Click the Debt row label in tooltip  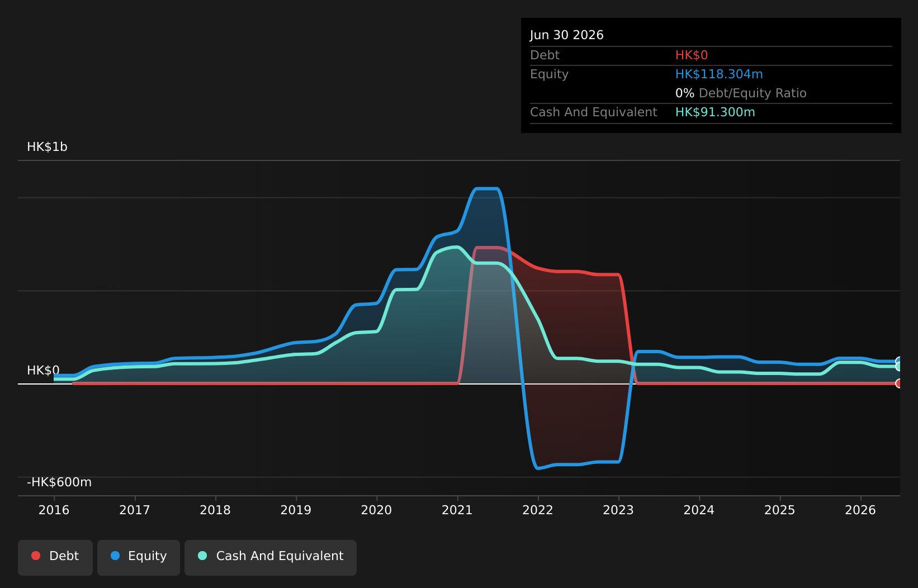(545, 55)
